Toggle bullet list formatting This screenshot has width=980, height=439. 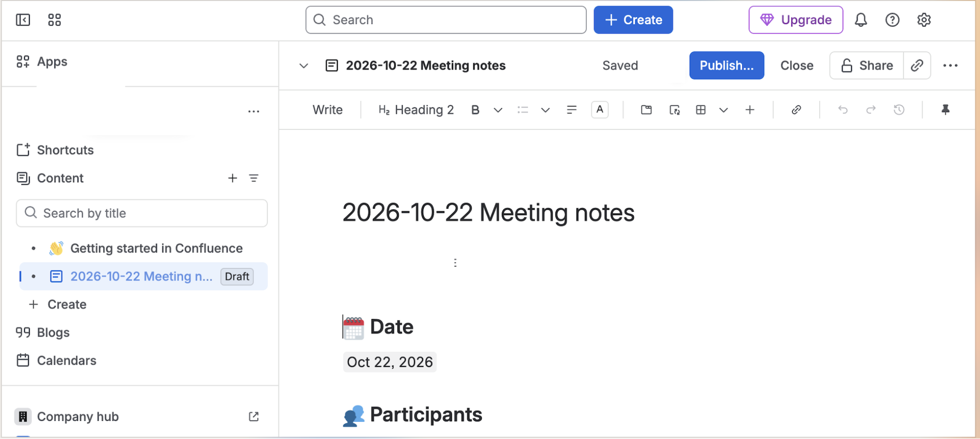coord(523,110)
